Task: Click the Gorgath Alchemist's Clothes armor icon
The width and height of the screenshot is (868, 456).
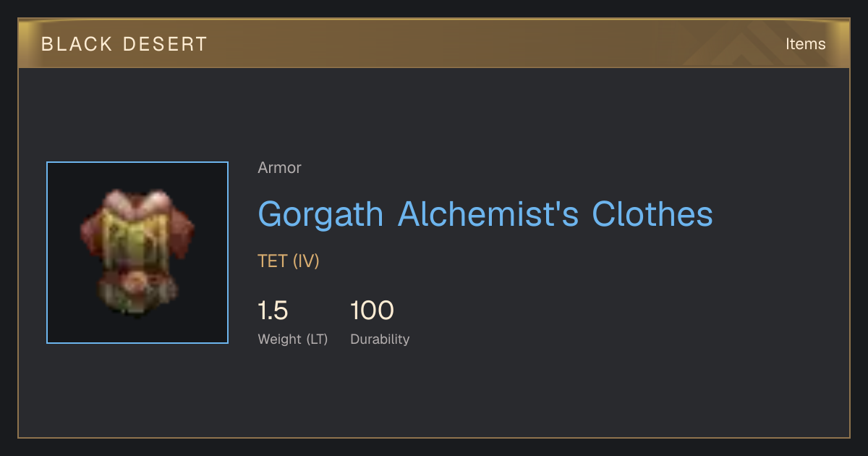Action: pos(137,253)
